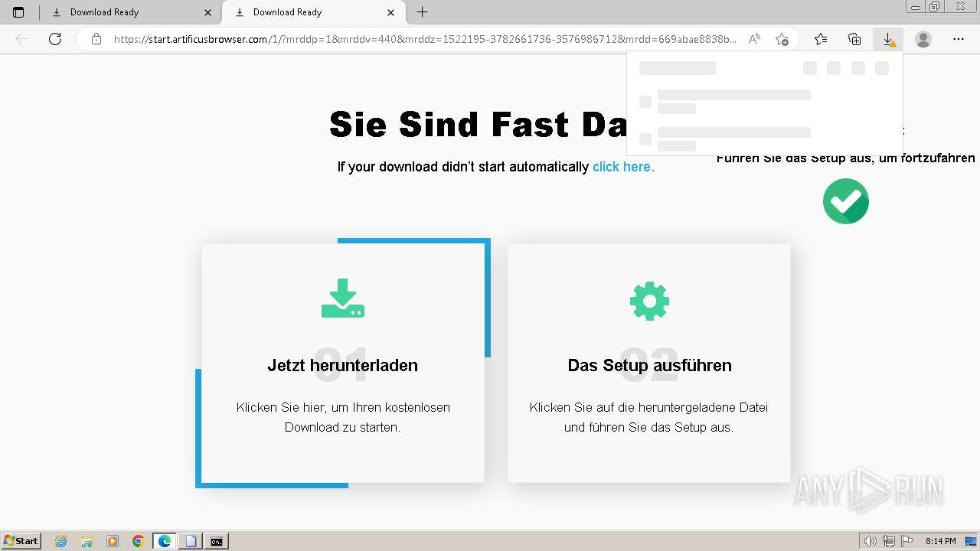
Task: Click the green download tray icon
Action: (x=343, y=298)
